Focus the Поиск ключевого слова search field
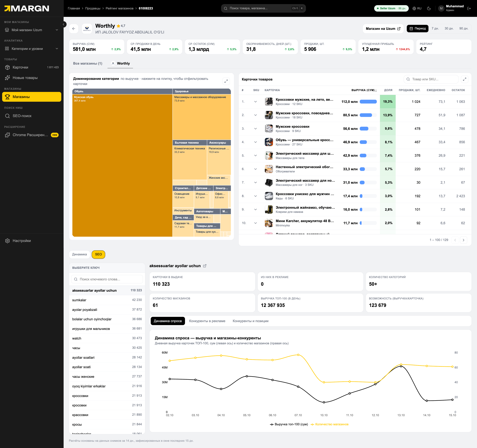Screen dimensions: 477x448 (x=107, y=279)
